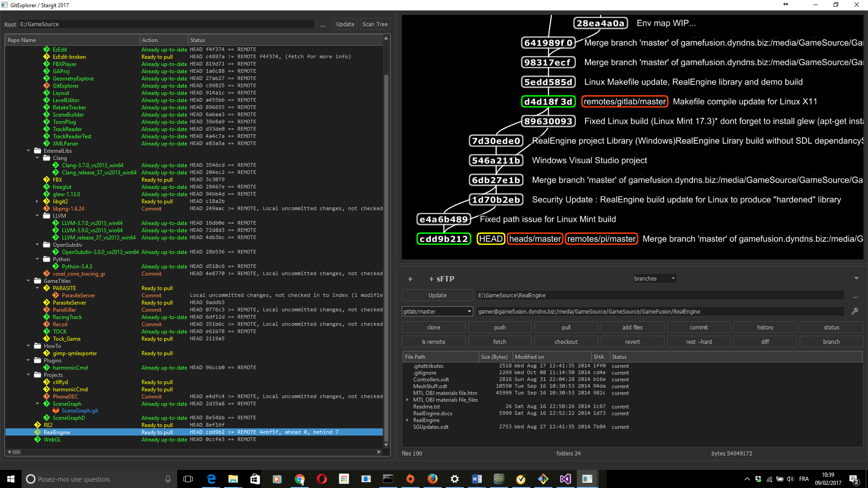Open Word from the taskbar
Image resolution: width=868 pixels, height=488 pixels.
pyautogui.click(x=477, y=479)
